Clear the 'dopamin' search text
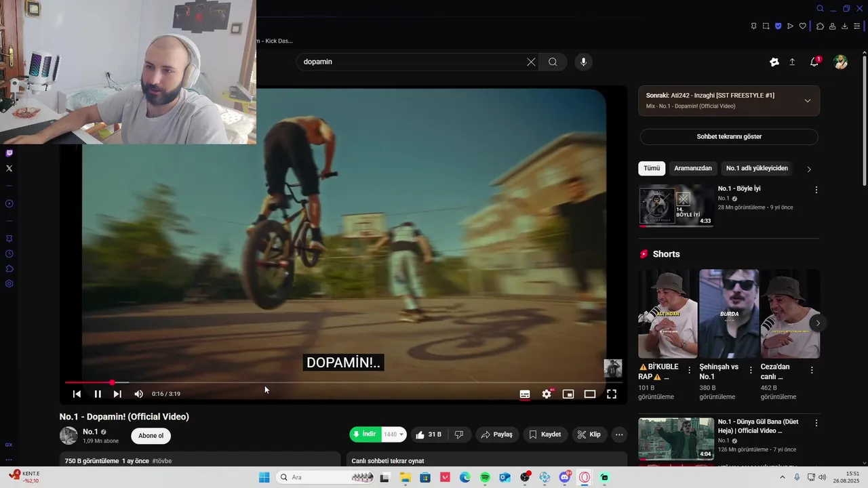The image size is (868, 488). (x=531, y=62)
